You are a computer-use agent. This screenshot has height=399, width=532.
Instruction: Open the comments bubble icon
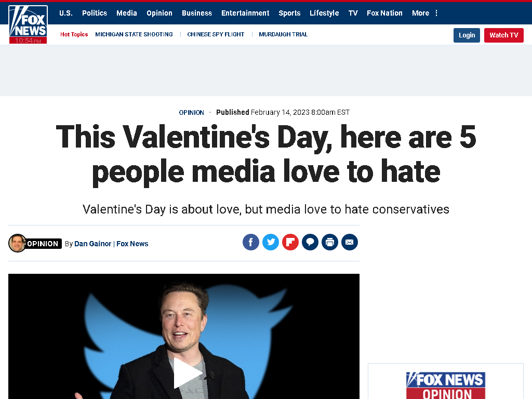pyautogui.click(x=310, y=242)
